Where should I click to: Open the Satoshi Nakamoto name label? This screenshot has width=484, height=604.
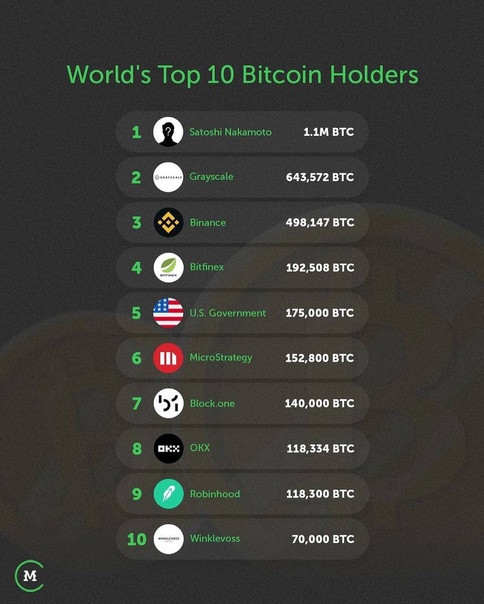(x=230, y=132)
